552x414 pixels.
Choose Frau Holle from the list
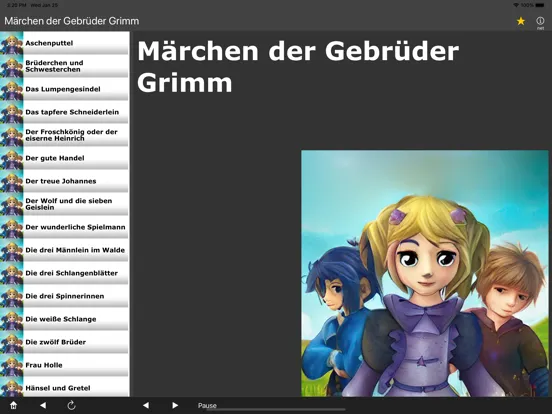[65, 365]
